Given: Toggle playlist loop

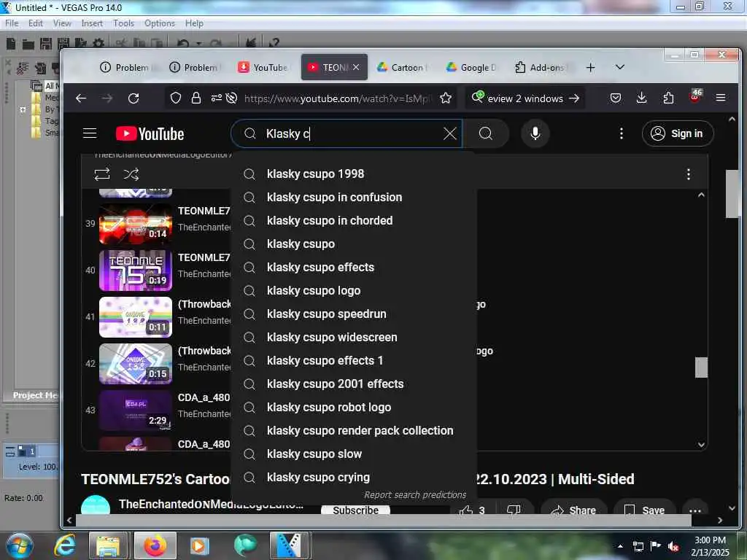Looking at the screenshot, I should [102, 174].
